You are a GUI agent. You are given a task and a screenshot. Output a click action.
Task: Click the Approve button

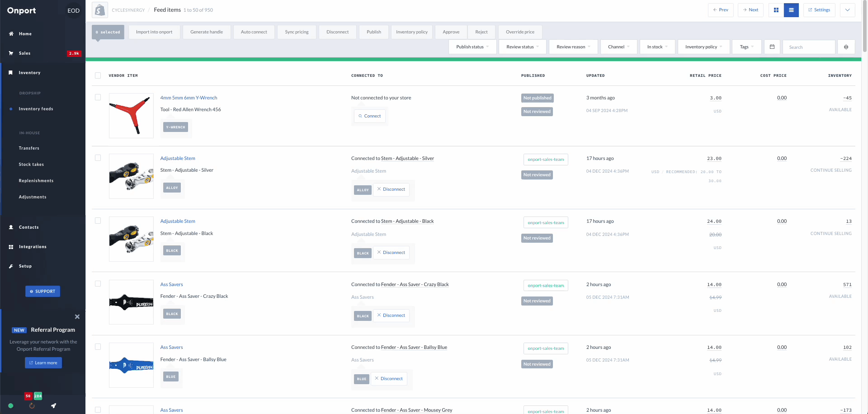click(451, 32)
